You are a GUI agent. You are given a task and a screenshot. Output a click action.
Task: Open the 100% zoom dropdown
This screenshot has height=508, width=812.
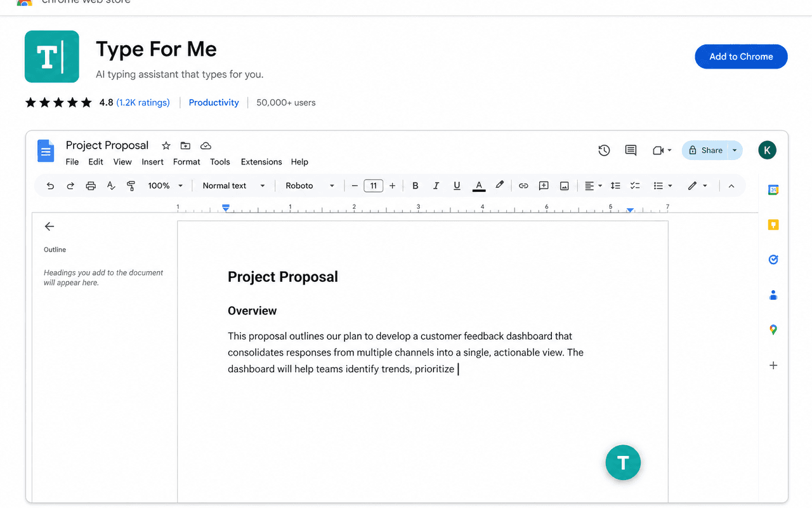(166, 186)
